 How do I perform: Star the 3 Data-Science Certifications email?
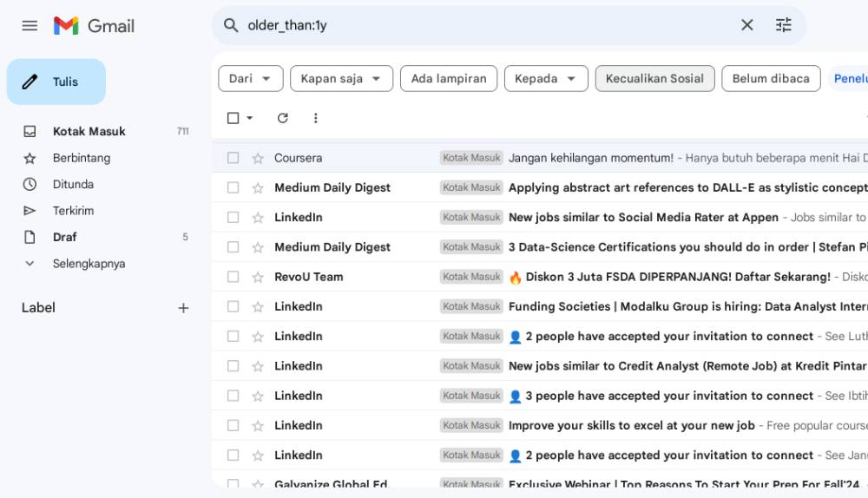tap(258, 247)
